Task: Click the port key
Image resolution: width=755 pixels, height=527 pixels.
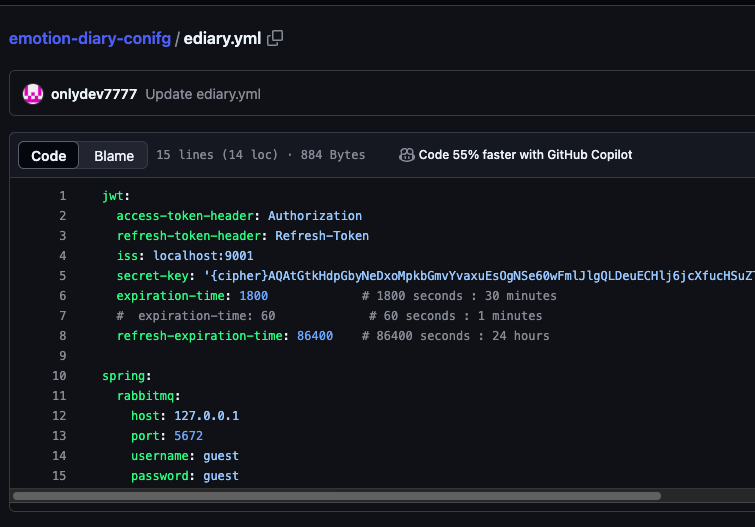Action: (145, 436)
